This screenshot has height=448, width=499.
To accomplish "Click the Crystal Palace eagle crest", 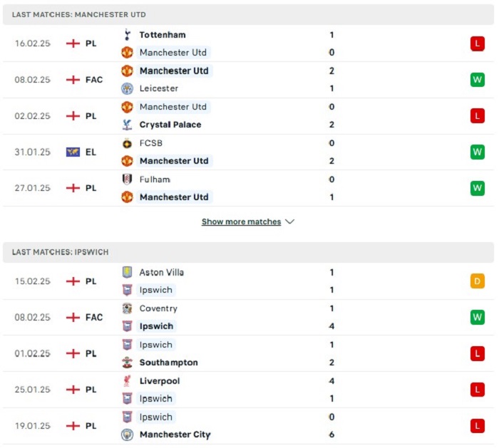I will coord(128,125).
